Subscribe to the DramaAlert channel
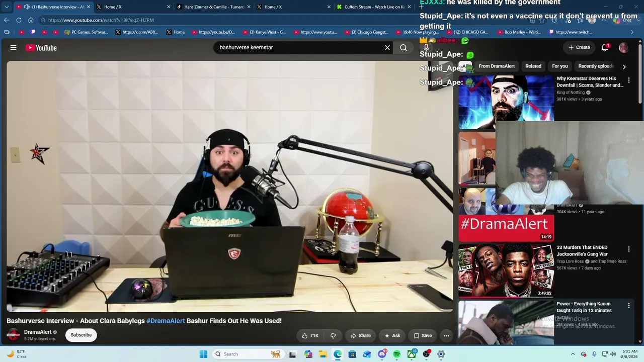Viewport: 644px width, 362px height. coord(81,335)
